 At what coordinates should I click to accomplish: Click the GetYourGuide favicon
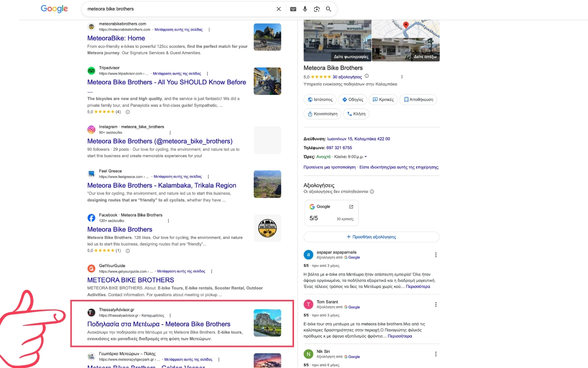91,269
